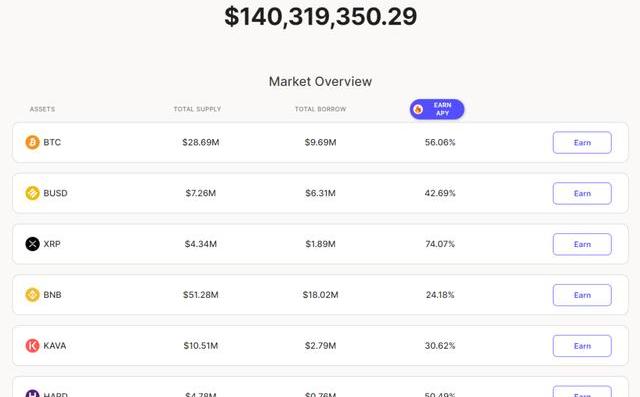Click Earn in the KAVA row
The height and width of the screenshot is (397, 640).
tap(582, 346)
